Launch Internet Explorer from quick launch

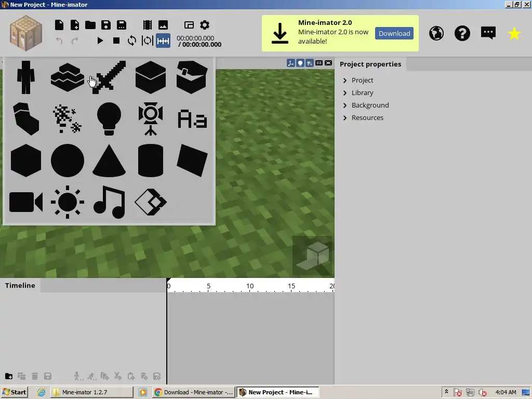42,392
